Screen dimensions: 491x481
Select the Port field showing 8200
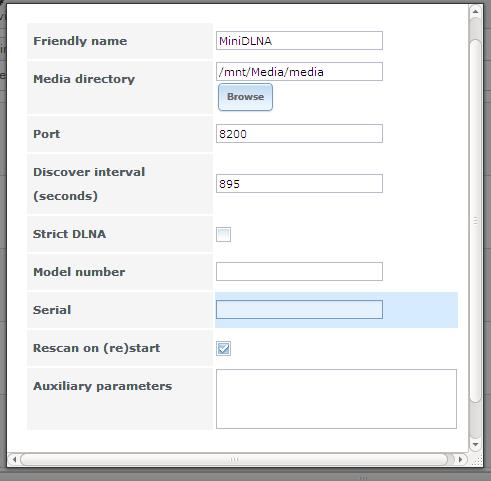[299, 134]
